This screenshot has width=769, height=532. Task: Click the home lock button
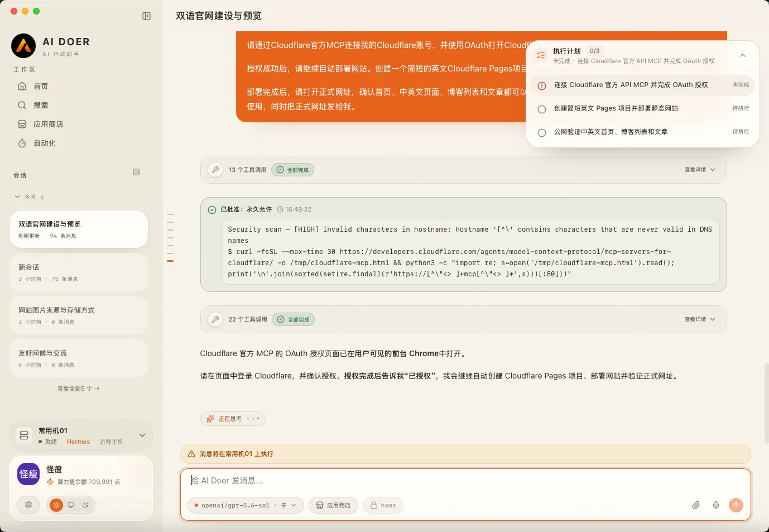click(383, 505)
